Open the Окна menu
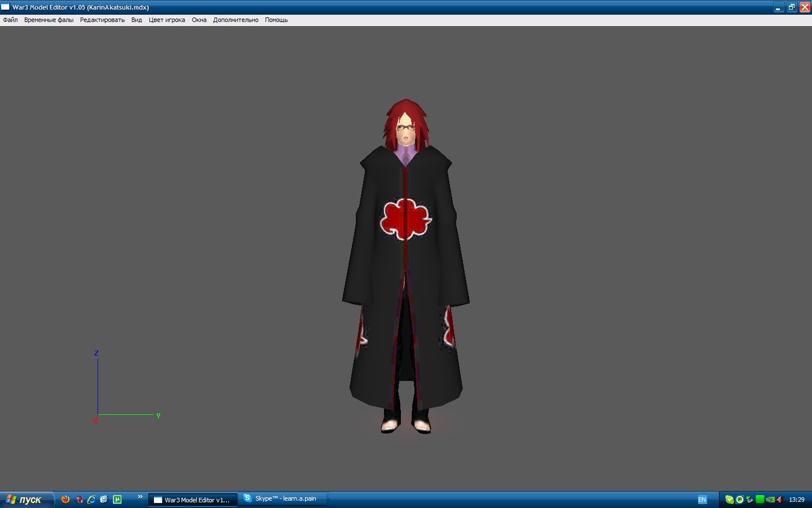 tap(199, 20)
